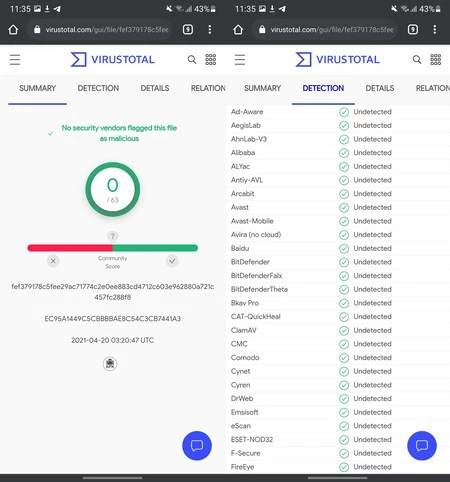
Task: Click the ClamAV vendor name
Action: pyautogui.click(x=244, y=330)
